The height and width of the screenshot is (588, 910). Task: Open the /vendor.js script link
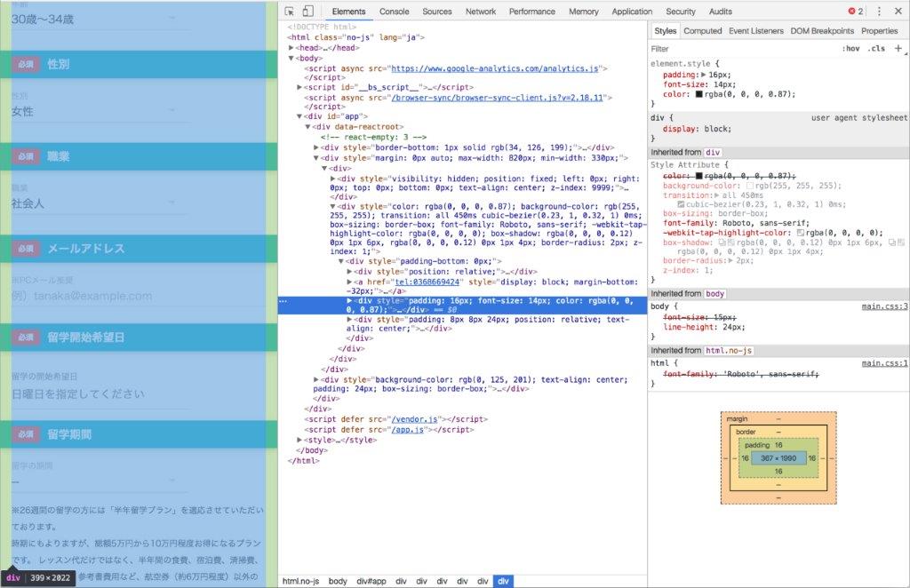(x=414, y=418)
